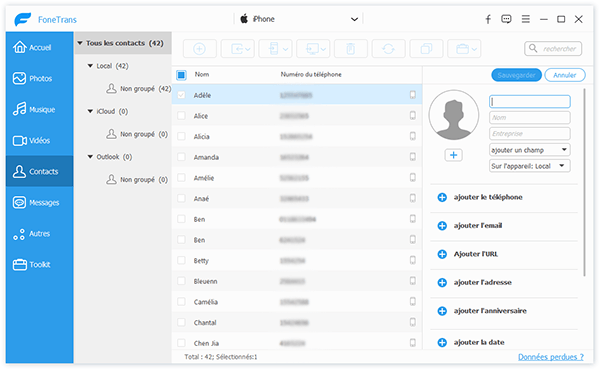The height and width of the screenshot is (370, 600).
Task: Open the hamburger menu icon
Action: [526, 19]
